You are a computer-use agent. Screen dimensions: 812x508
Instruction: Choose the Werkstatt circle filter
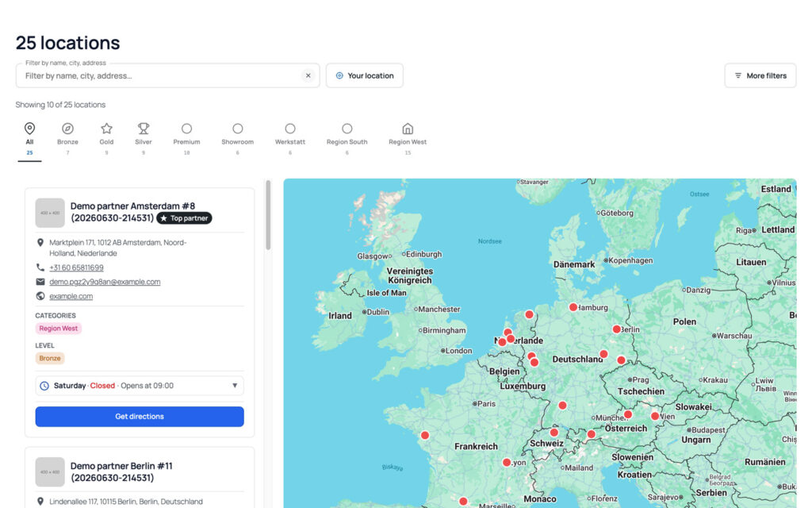click(290, 129)
